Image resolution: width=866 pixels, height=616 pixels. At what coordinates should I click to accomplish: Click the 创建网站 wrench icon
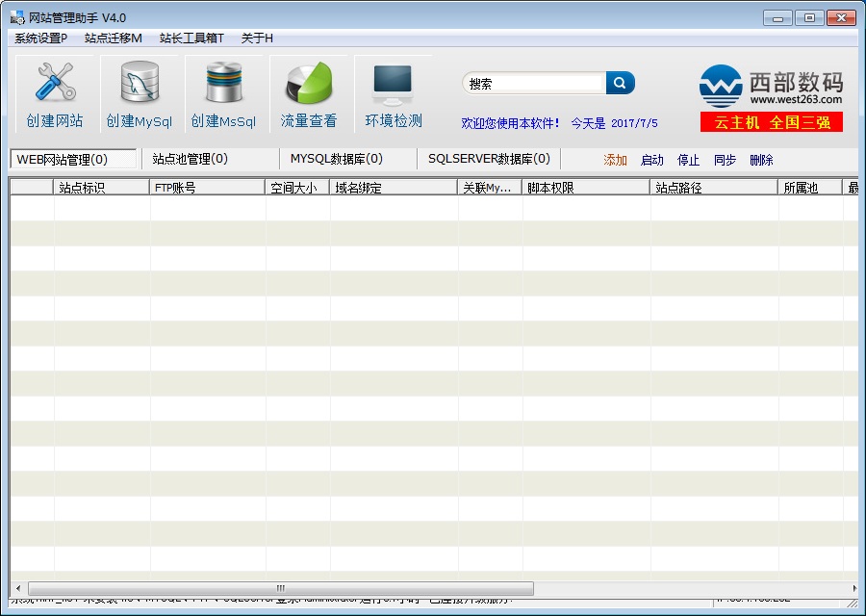tap(55, 84)
